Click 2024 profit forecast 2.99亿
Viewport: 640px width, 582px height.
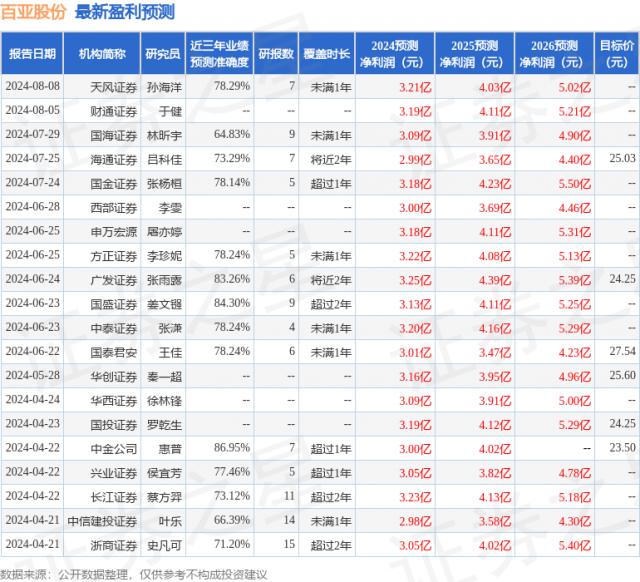pos(415,159)
